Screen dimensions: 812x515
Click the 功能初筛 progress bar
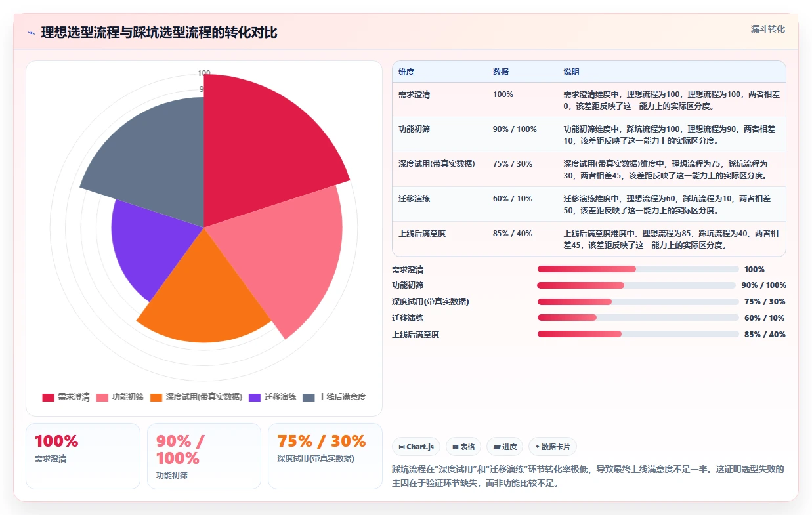(x=636, y=285)
